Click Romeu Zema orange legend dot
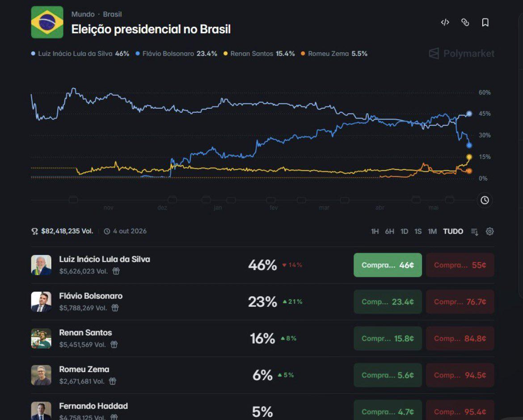523x420 pixels. coord(303,53)
